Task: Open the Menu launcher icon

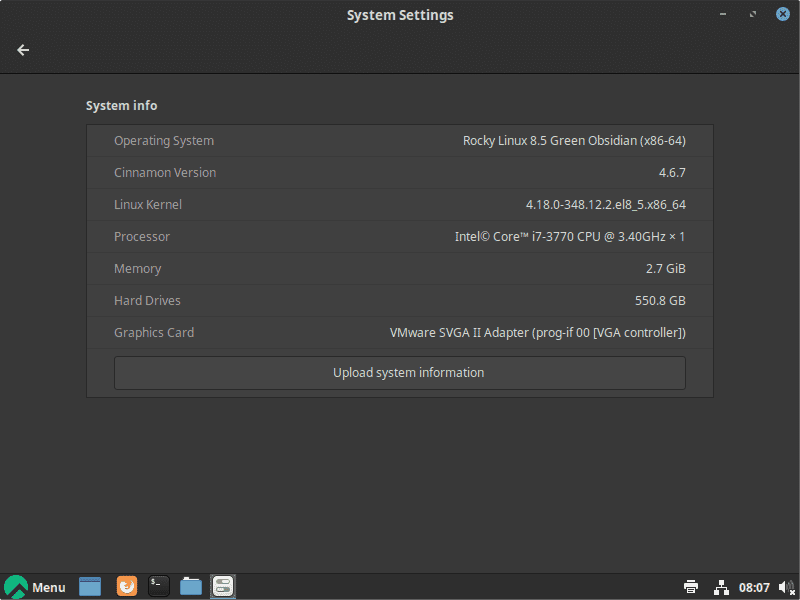Action: tap(15, 587)
